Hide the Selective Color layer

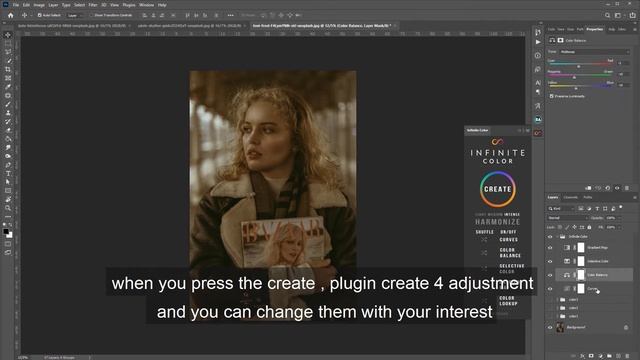pos(550,261)
